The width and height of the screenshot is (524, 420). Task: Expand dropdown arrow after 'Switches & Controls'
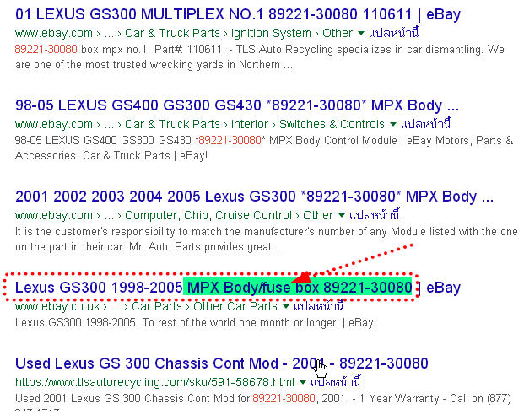tap(393, 124)
